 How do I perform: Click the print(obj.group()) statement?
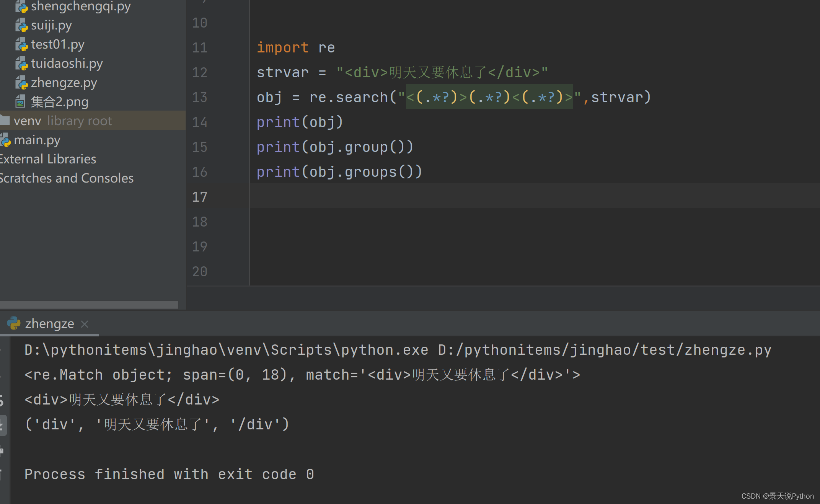335,147
